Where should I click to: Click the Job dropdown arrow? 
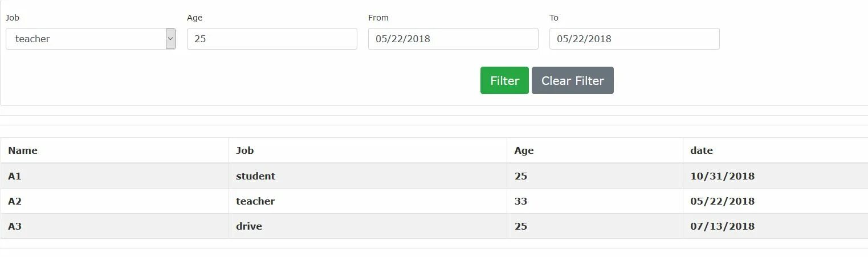coord(170,39)
